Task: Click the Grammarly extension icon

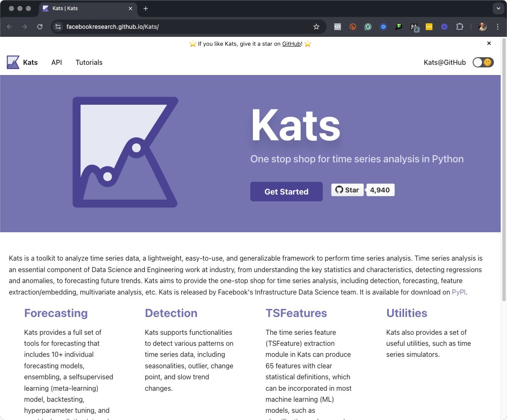Action: (368, 27)
